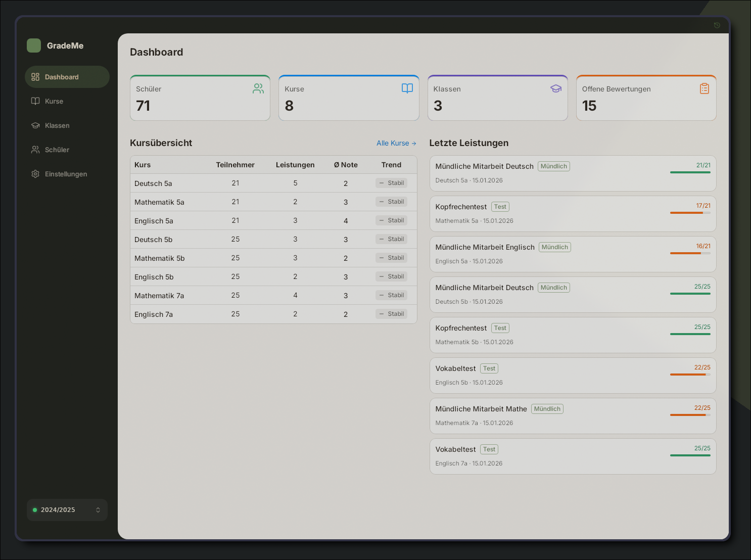Open Dashboard in the sidebar
The height and width of the screenshot is (560, 751).
(x=67, y=77)
